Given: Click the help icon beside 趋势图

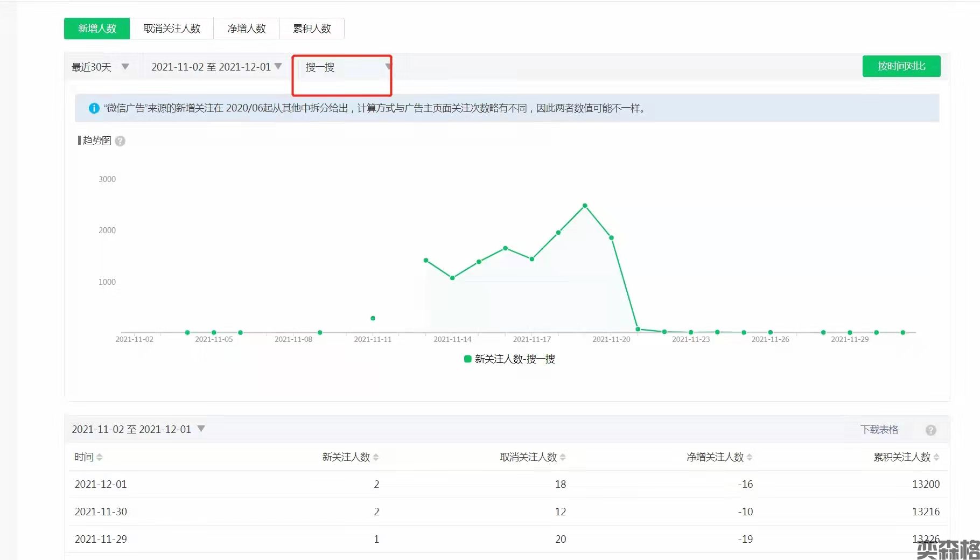Looking at the screenshot, I should [x=120, y=141].
